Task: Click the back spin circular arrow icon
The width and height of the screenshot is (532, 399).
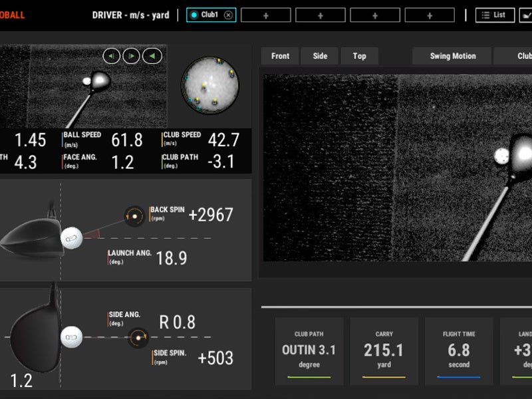Action: coord(135,215)
